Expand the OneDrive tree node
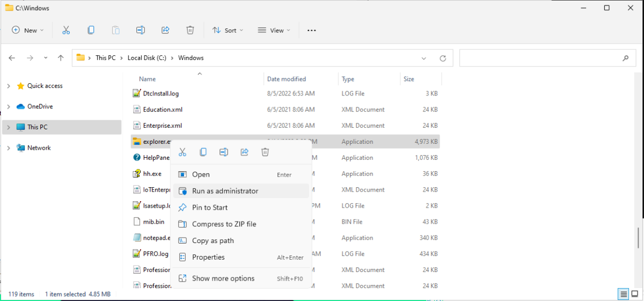The image size is (644, 301). click(8, 107)
